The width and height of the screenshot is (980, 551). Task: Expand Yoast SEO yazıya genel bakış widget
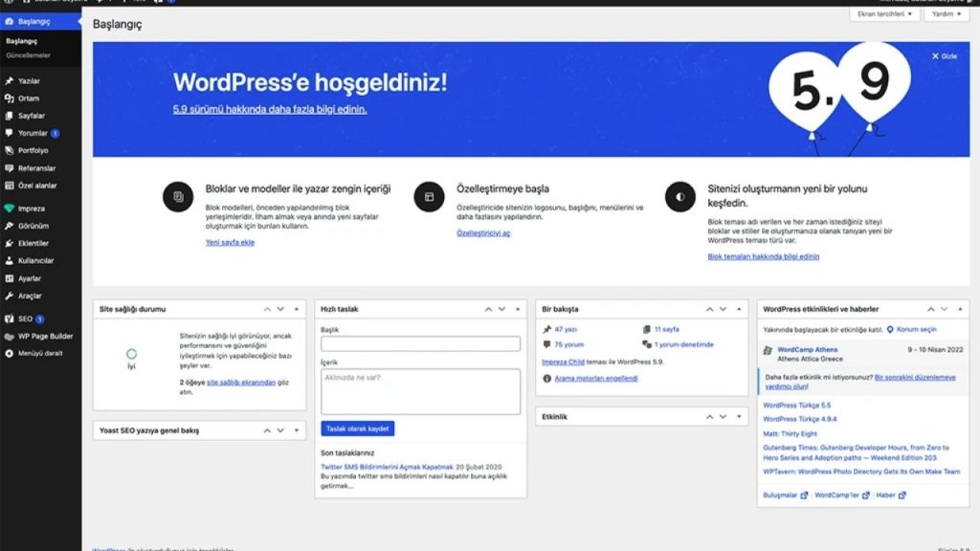pyautogui.click(x=297, y=430)
